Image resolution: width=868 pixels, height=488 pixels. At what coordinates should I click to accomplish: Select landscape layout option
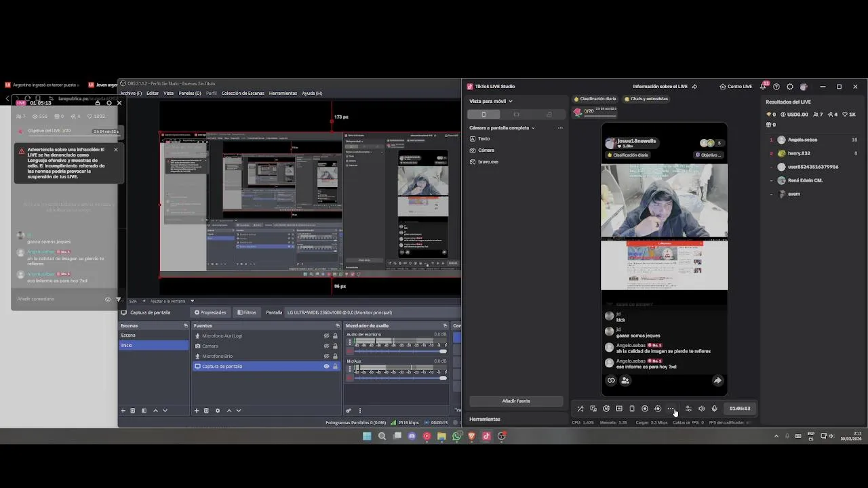point(516,115)
